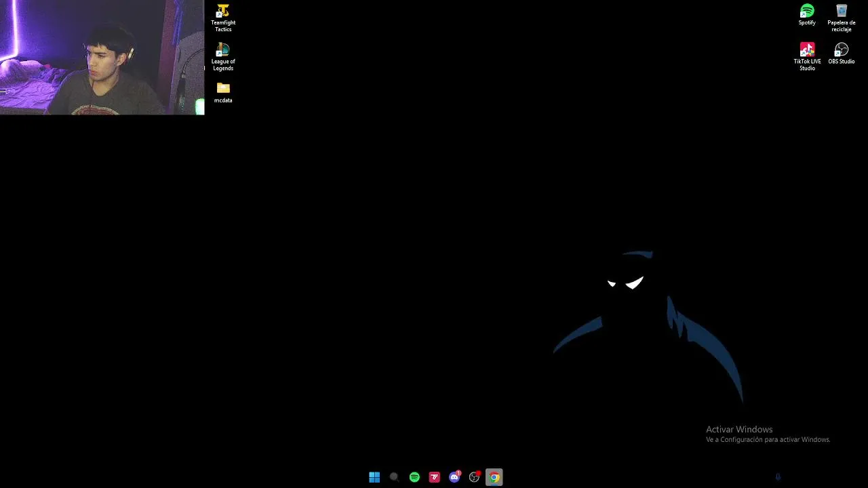Viewport: 868px width, 488px height.
Task: Switch to Google Chrome in the taskbar
Action: click(x=494, y=477)
